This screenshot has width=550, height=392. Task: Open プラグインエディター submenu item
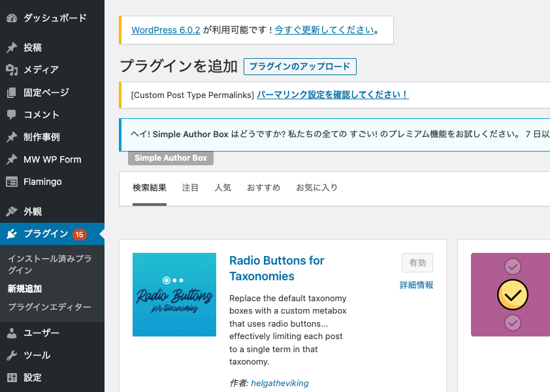(x=50, y=307)
